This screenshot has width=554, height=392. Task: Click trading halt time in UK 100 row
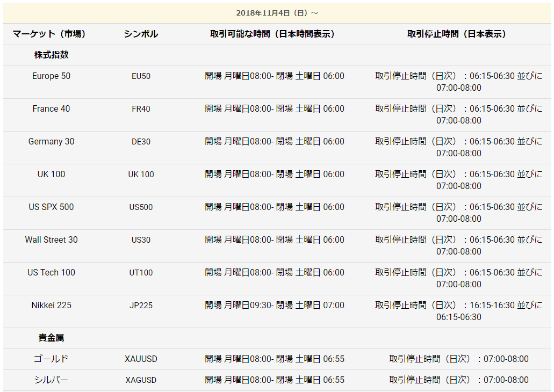[458, 180]
